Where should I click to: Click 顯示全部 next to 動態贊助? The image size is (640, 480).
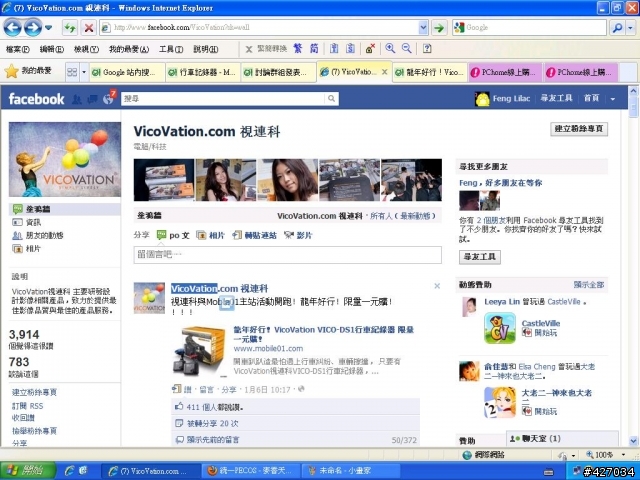click(589, 284)
